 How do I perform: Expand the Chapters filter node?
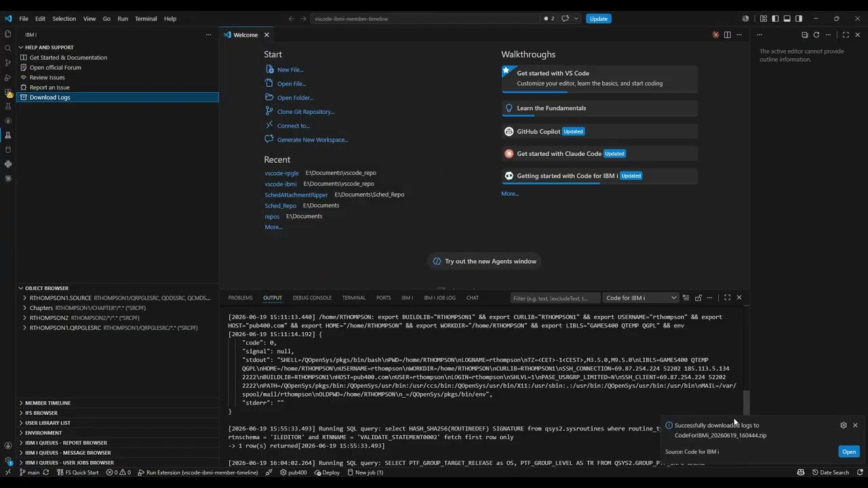coord(24,308)
